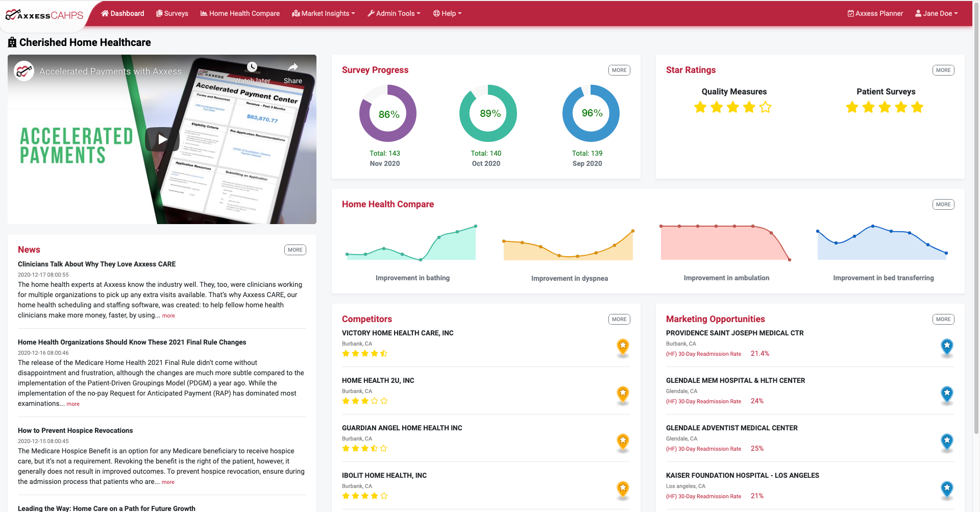Open Axxess Planner link

point(875,13)
